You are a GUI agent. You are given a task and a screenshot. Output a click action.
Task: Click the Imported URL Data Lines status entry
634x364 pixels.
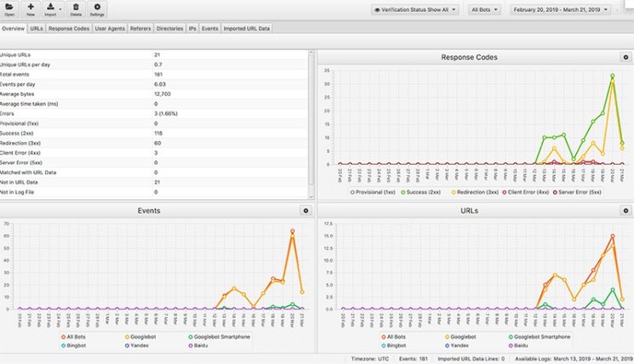point(471,359)
